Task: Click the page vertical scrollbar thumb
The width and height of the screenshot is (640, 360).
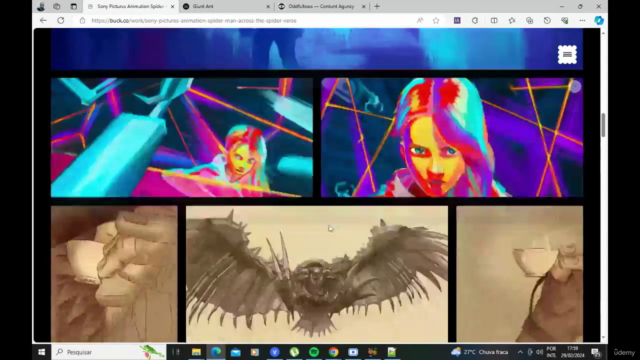Action: (x=603, y=125)
